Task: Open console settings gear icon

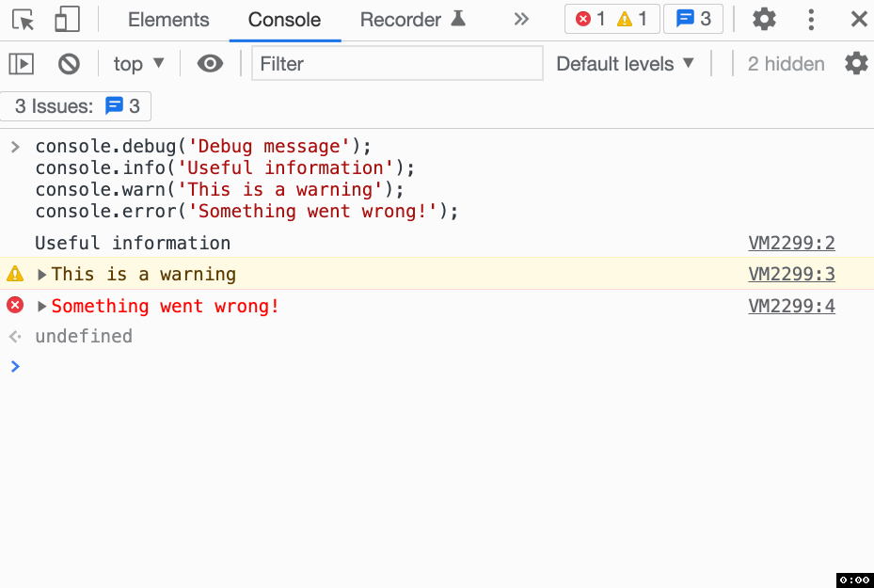Action: (856, 64)
